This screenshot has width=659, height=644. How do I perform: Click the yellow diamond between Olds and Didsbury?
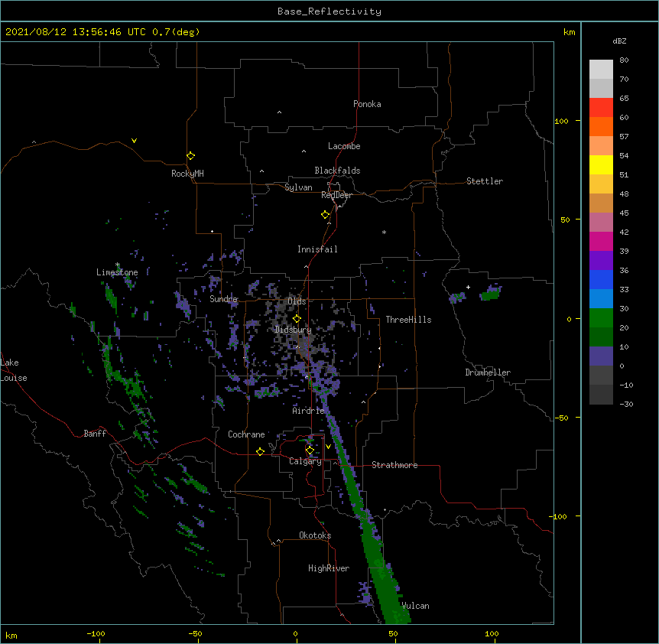coord(297,319)
